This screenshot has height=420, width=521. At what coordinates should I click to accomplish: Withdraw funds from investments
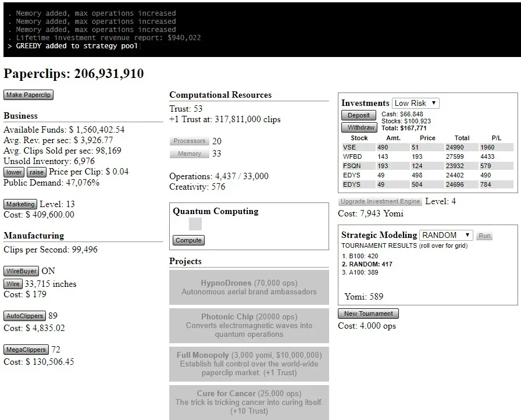[x=359, y=127]
